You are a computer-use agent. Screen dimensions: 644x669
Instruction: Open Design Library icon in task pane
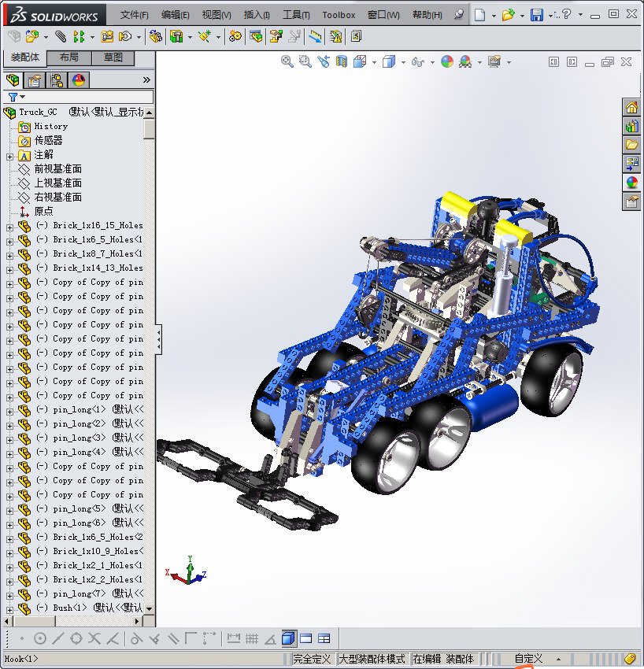coord(631,126)
